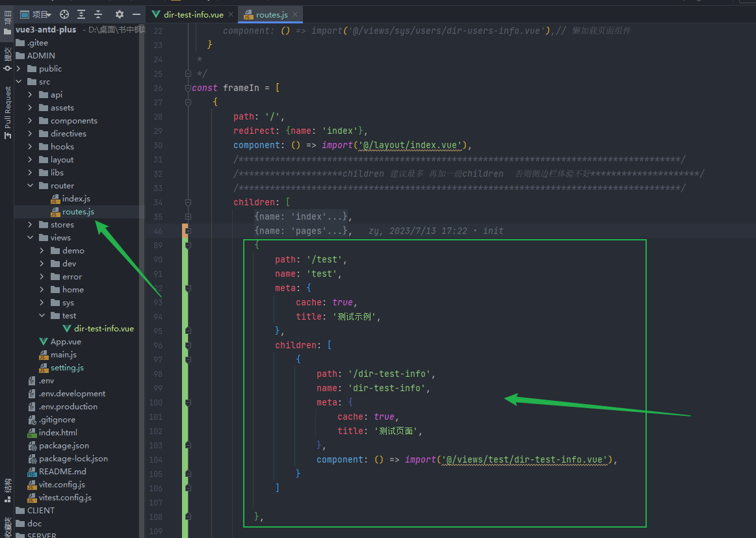
Task: Click the '@/layout/index.vue' import path
Action: pyautogui.click(x=410, y=145)
